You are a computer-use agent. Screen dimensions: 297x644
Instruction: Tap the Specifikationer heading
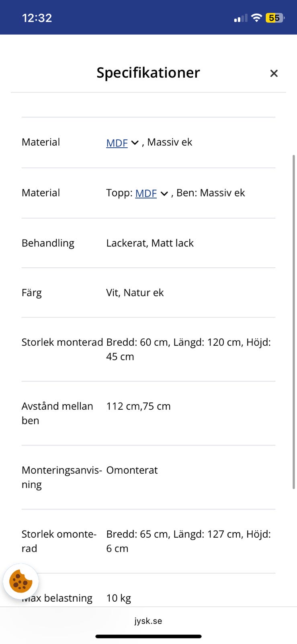point(148,73)
